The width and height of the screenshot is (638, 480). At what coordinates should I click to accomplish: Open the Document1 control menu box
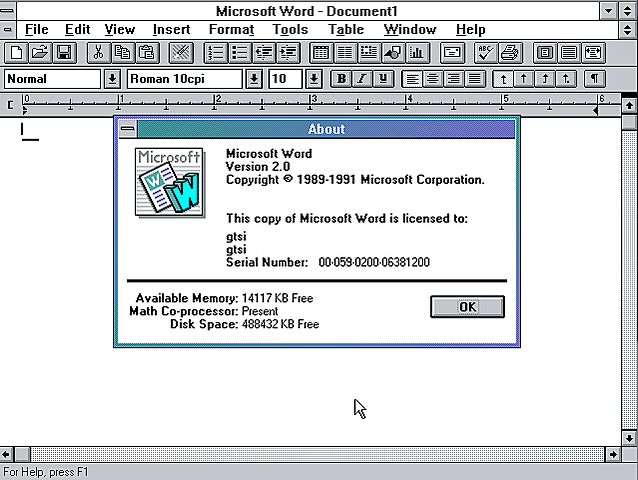pyautogui.click(x=7, y=30)
